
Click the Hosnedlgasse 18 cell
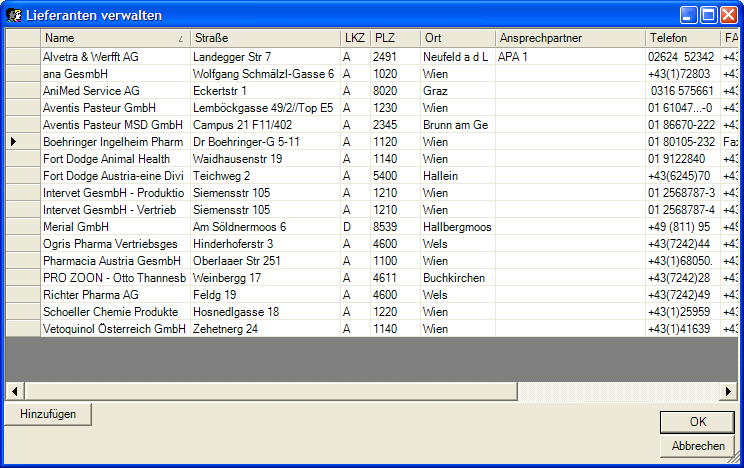click(265, 312)
